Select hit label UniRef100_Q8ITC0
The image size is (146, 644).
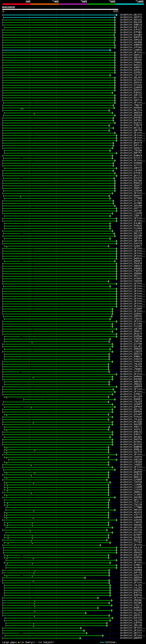[x=131, y=633]
